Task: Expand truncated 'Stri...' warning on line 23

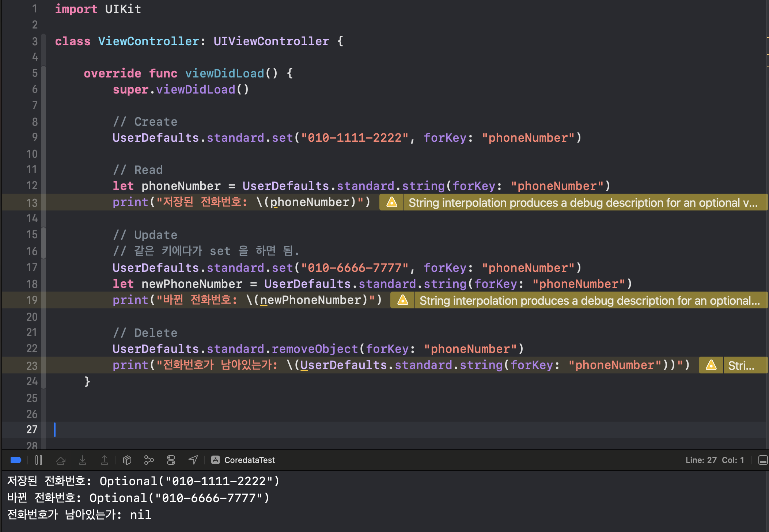Action: point(741,365)
